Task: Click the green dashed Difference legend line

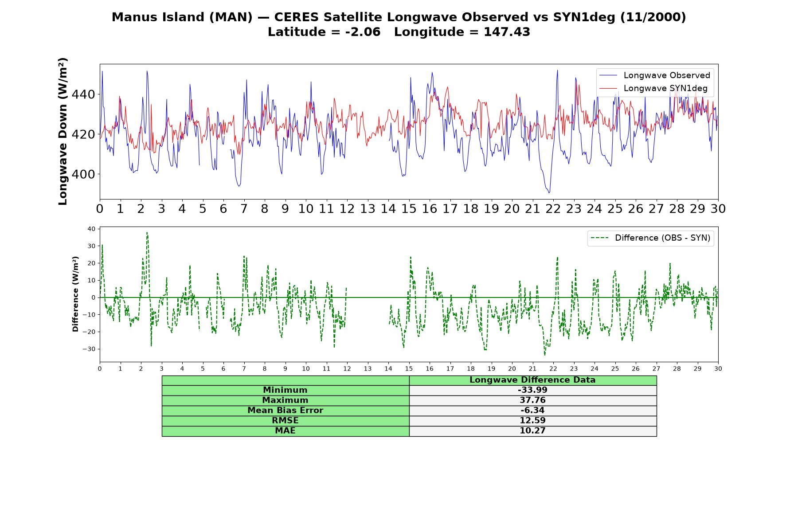Action: click(x=599, y=238)
